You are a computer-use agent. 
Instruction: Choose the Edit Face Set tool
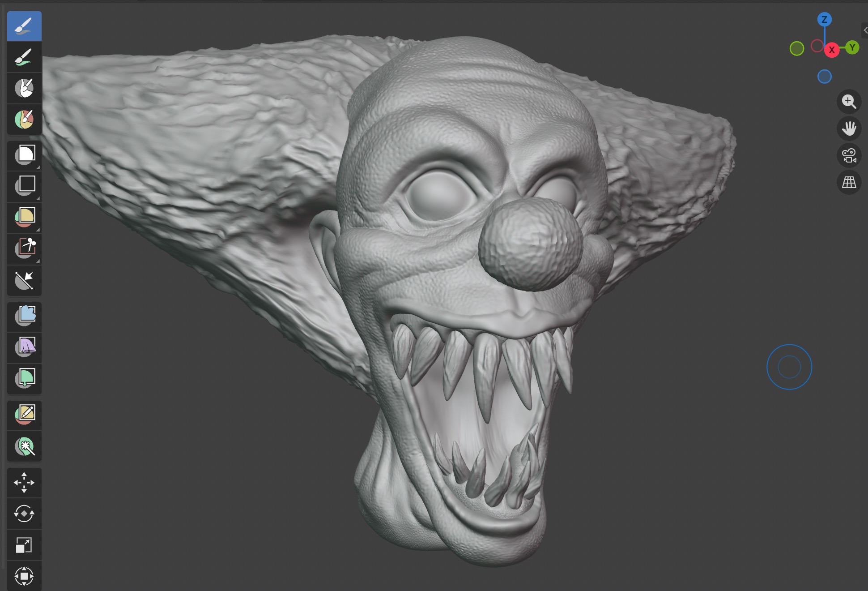click(24, 415)
